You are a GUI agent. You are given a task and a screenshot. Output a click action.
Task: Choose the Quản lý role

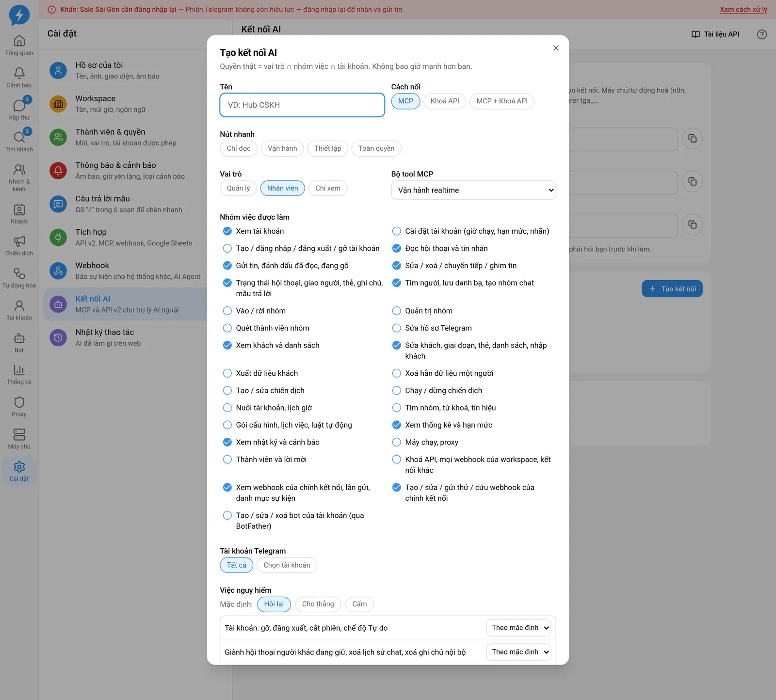point(238,188)
